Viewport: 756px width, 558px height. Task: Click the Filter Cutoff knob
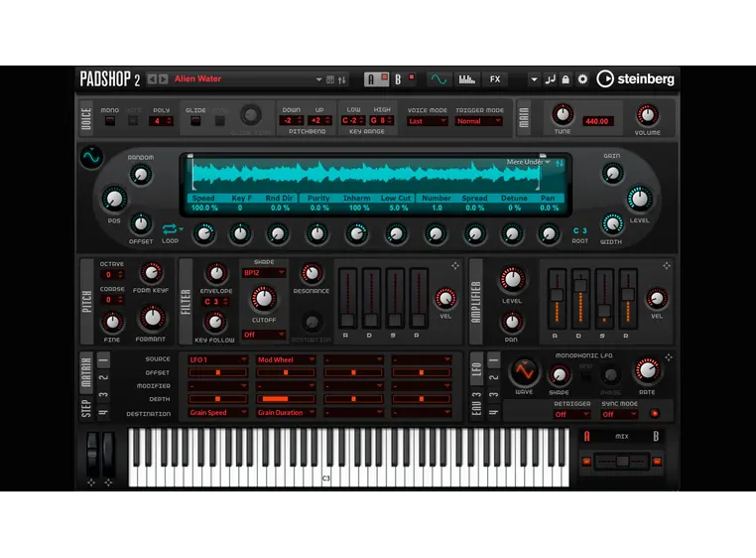pyautogui.click(x=264, y=298)
